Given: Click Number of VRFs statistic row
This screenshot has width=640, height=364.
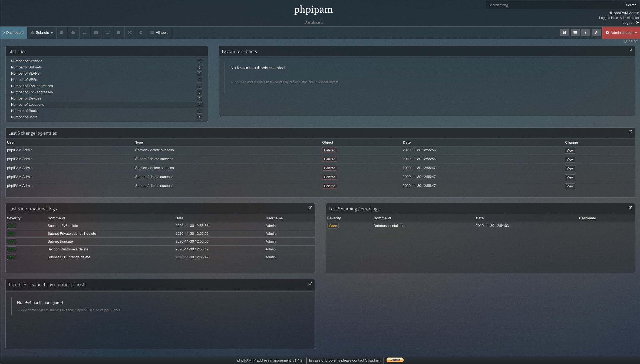Looking at the screenshot, I should coord(107,80).
